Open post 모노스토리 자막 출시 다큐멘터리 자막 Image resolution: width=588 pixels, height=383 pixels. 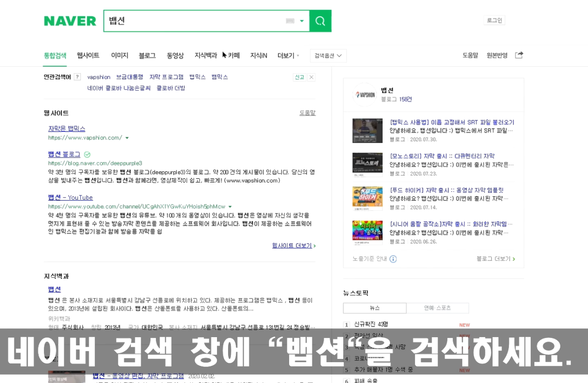coord(442,156)
